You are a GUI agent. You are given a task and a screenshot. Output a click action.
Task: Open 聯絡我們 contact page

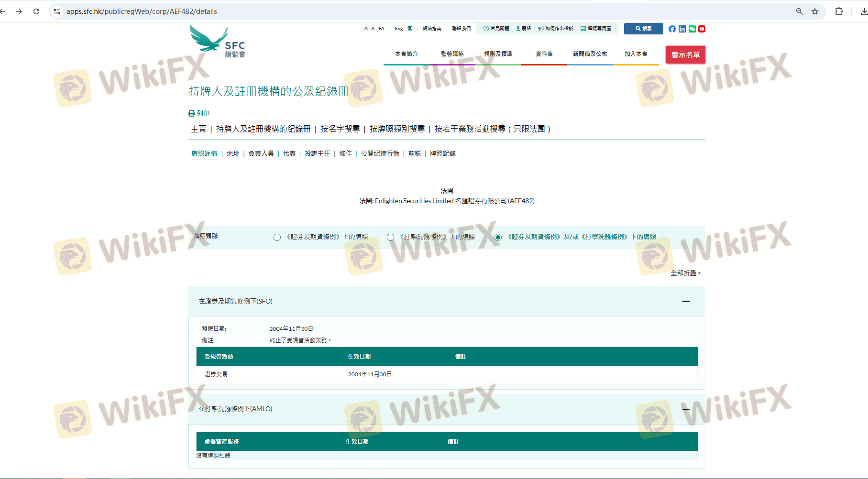click(461, 29)
